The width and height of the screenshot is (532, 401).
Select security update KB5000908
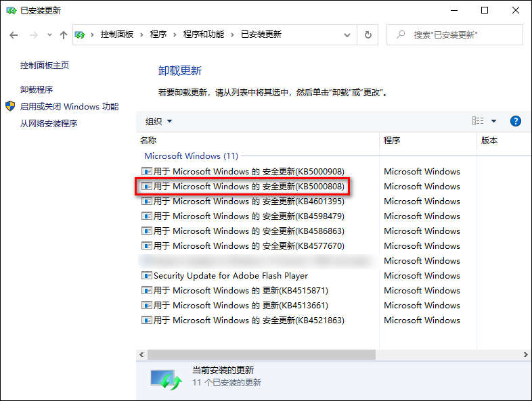(243, 172)
